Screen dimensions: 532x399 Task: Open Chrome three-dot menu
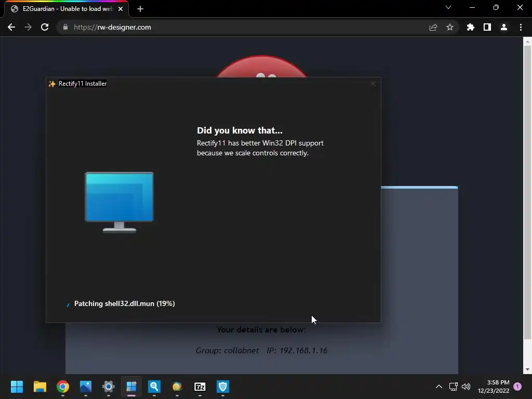(521, 27)
